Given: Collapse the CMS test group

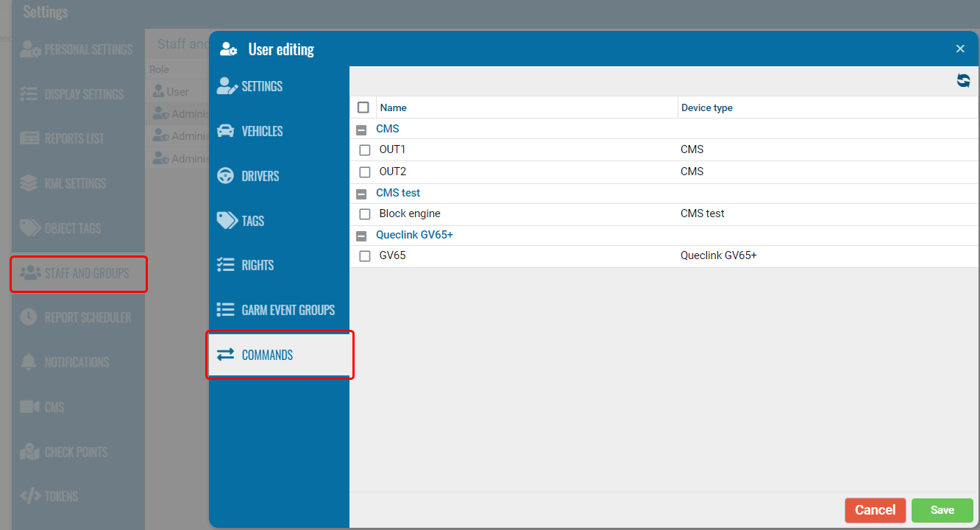Looking at the screenshot, I should 361,194.
